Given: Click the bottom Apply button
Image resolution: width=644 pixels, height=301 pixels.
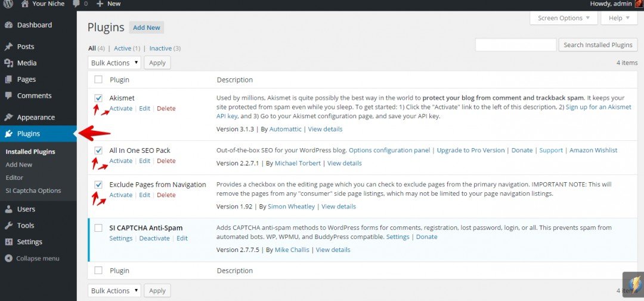Looking at the screenshot, I should [x=157, y=290].
